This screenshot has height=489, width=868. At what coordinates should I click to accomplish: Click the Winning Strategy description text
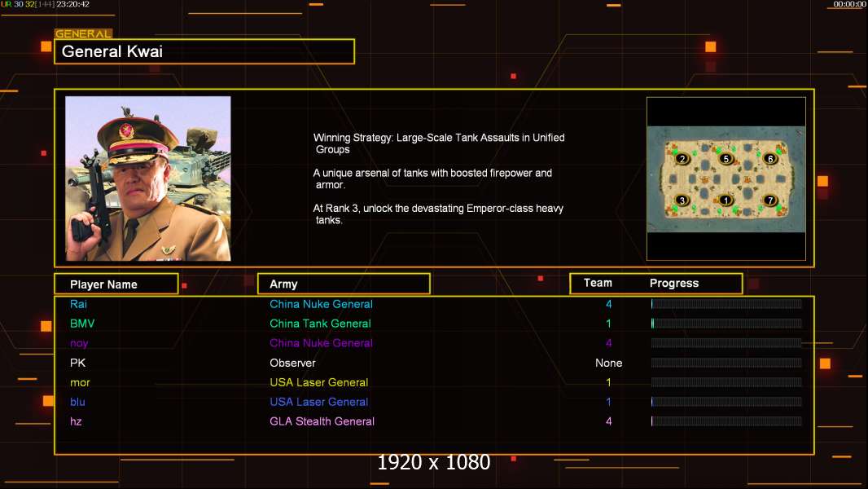(439, 143)
